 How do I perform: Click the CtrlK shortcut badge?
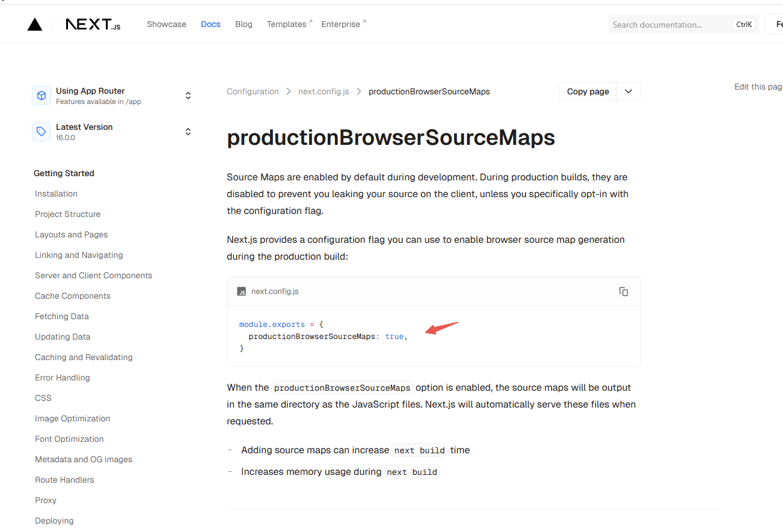click(x=744, y=25)
